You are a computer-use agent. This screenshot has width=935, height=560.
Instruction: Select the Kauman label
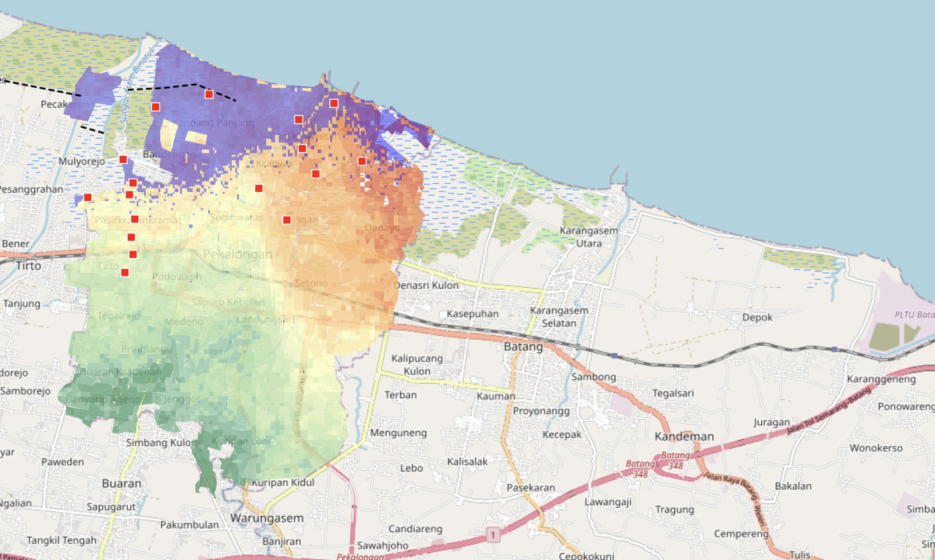(x=496, y=396)
